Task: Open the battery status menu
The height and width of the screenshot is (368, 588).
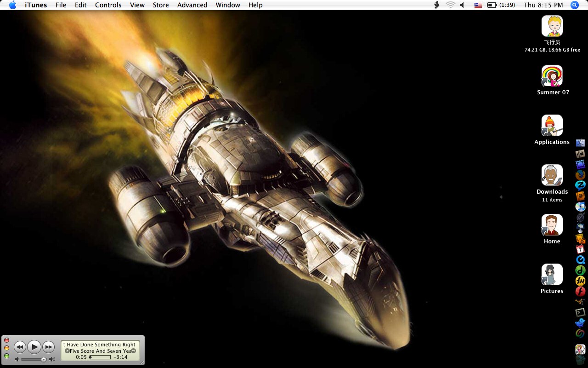Action: (501, 5)
